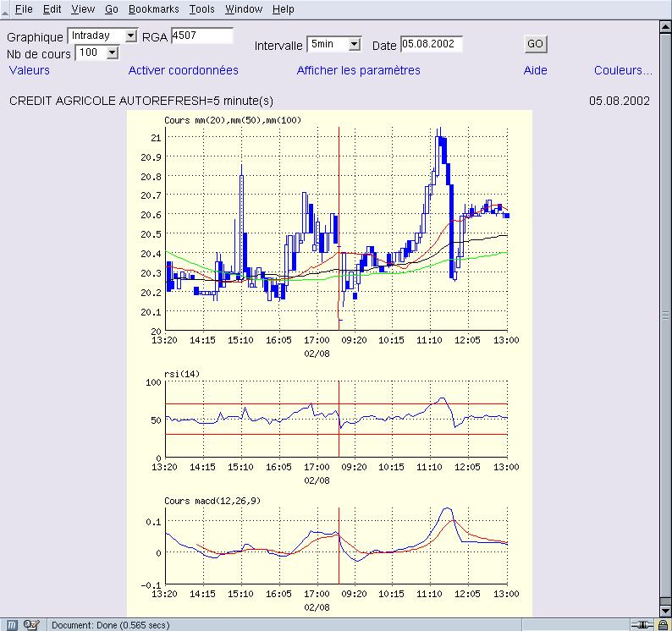Open the Valeurs link
Screen dimensions: 672x631
click(x=29, y=70)
